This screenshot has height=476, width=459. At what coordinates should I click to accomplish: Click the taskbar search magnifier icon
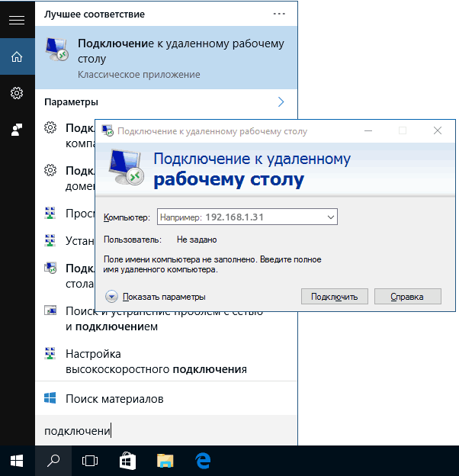(54, 460)
